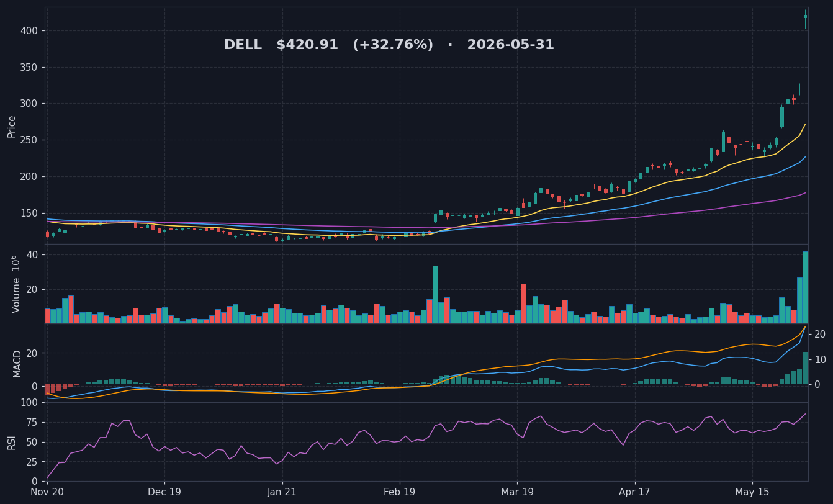This screenshot has height=504, width=833.
Task: Click the 300 price tick label
Action: tap(29, 104)
